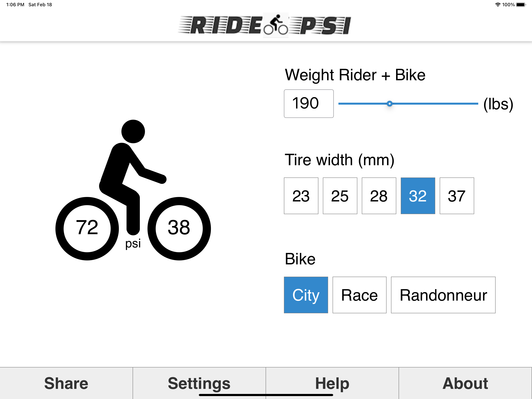
Task: Pick the 37 mm tire width
Action: [x=457, y=196]
